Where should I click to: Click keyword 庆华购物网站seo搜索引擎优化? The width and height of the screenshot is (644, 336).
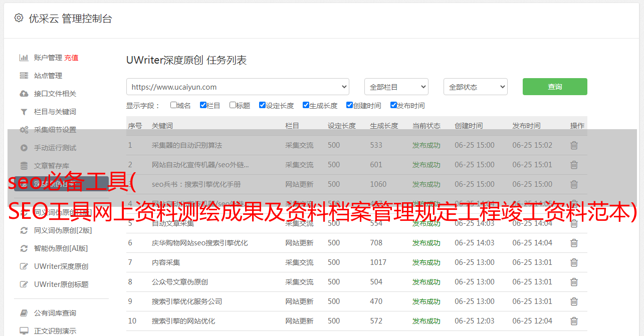click(x=200, y=243)
